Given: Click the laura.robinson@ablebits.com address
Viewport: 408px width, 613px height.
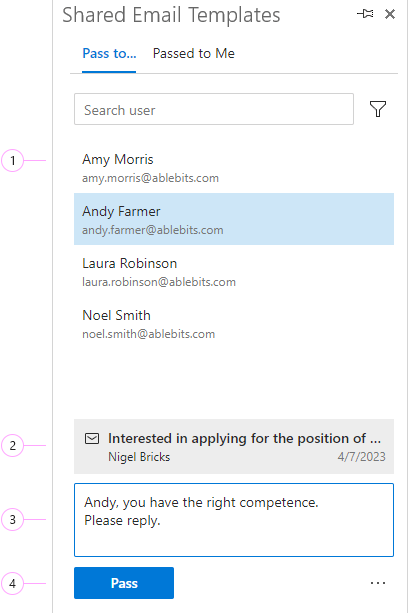Looking at the screenshot, I should (159, 282).
